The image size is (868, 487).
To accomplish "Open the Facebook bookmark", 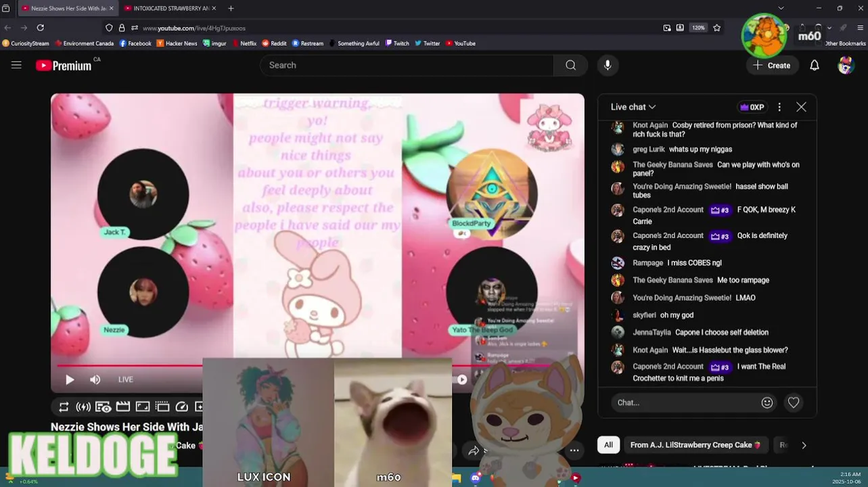I will pyautogui.click(x=135, y=43).
